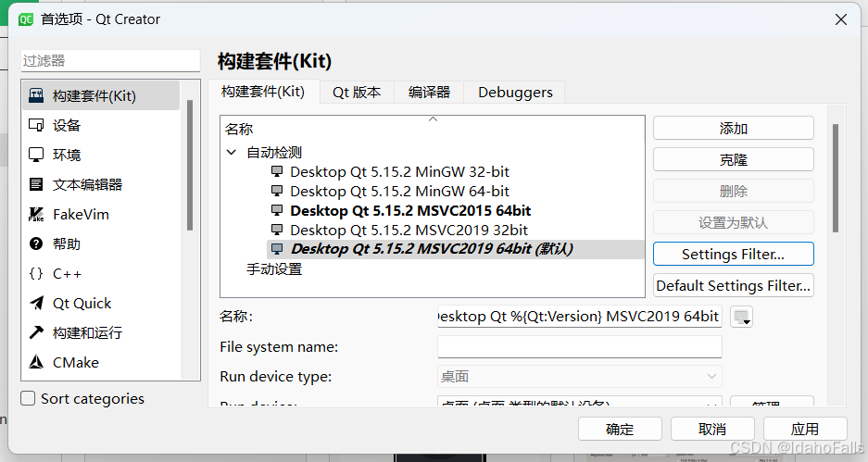Click the 添加 button
Viewport: 868px width, 462px height.
(x=734, y=129)
